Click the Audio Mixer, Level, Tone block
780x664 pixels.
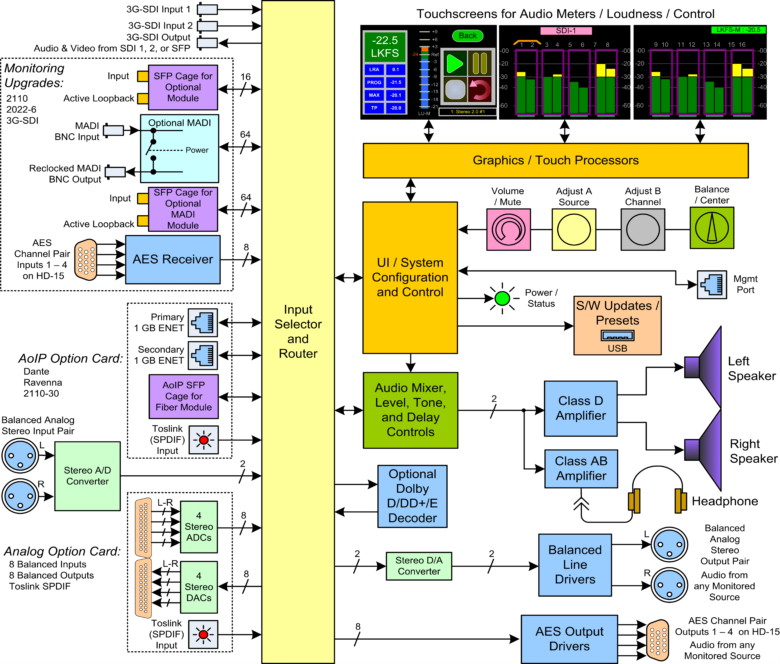[x=410, y=410]
